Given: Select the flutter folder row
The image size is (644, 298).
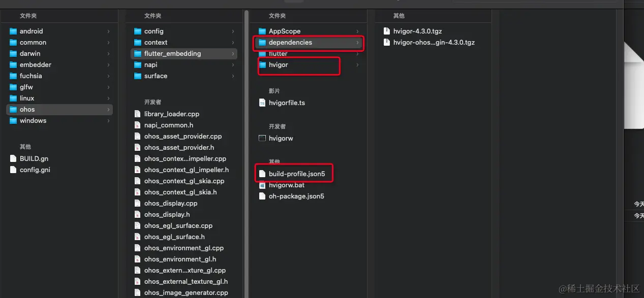Looking at the screenshot, I should coord(309,53).
